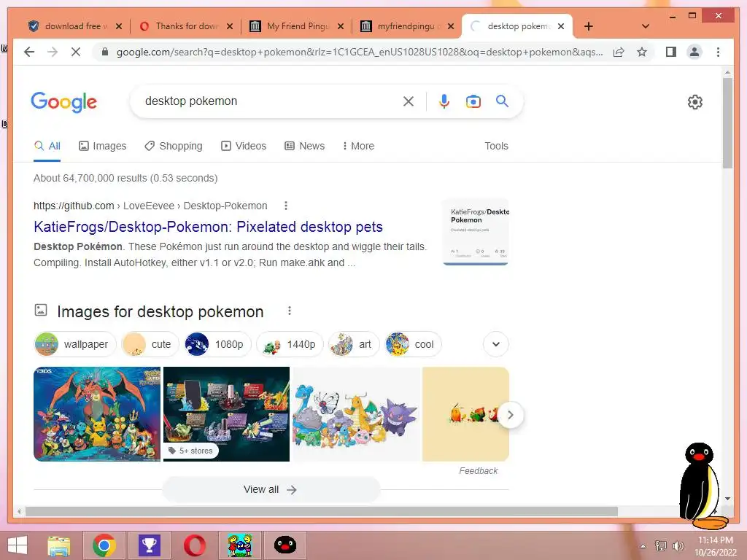Filter images by 'cool' chip
This screenshot has height=560, width=747.
click(413, 344)
